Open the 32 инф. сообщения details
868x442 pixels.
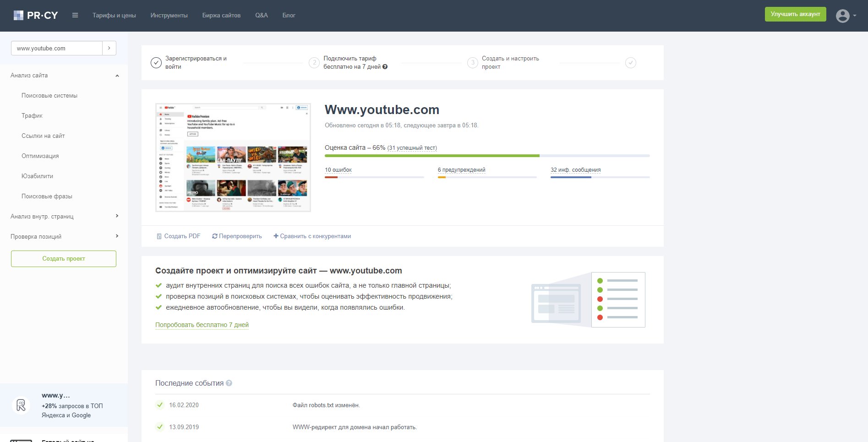coord(576,170)
